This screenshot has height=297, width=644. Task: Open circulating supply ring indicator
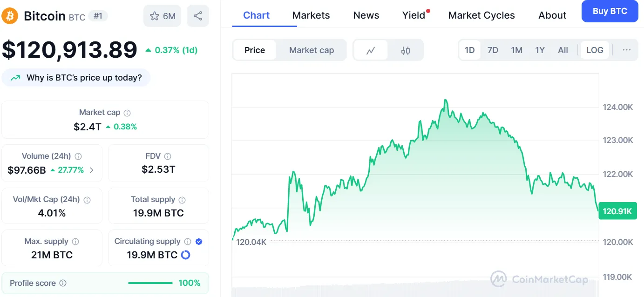click(x=185, y=255)
